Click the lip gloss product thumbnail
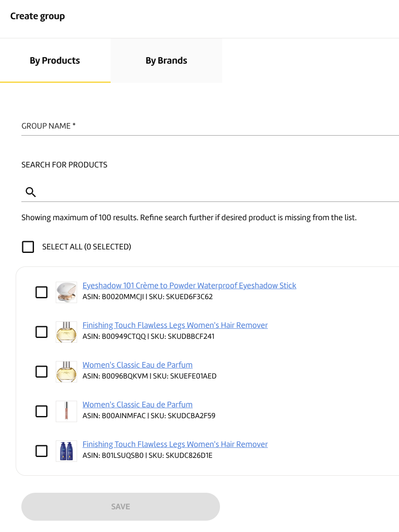Viewport: 399px width, 532px height. (x=66, y=411)
